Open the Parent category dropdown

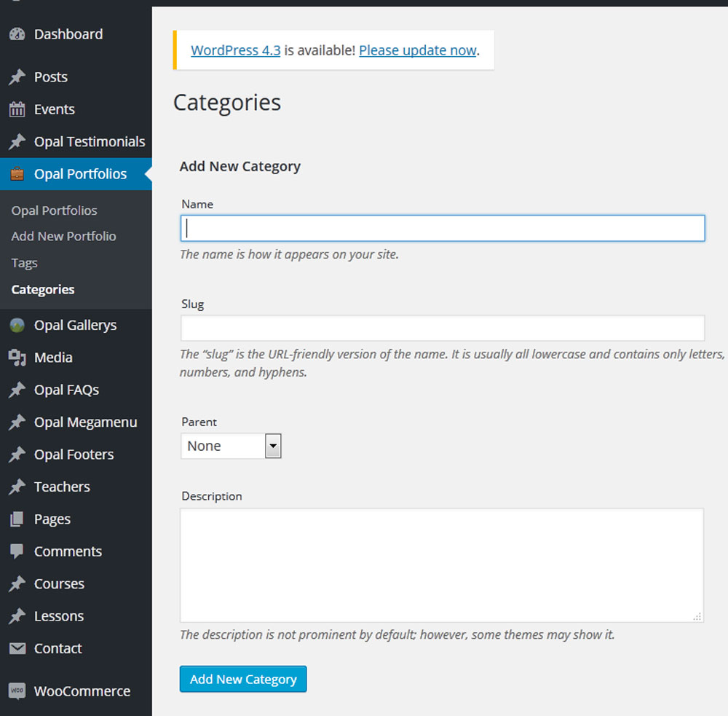click(x=231, y=446)
